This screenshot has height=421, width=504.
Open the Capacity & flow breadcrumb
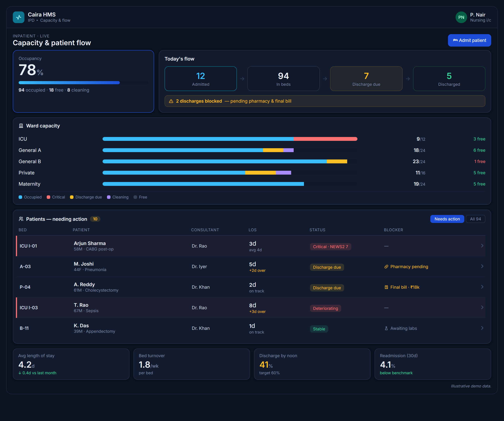[55, 20]
